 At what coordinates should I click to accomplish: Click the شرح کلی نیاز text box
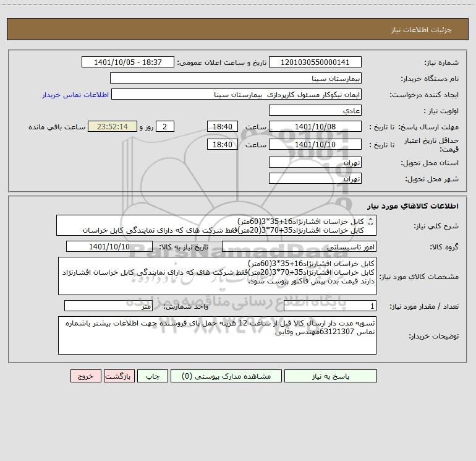[216, 225]
